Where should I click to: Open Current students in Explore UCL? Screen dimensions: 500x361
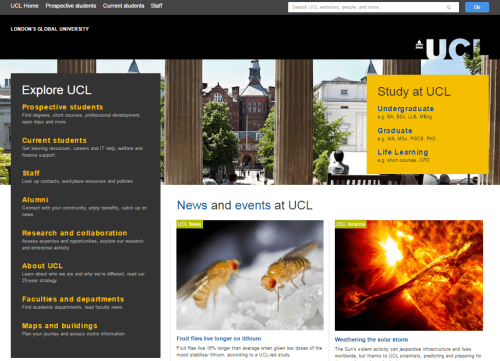(x=54, y=140)
